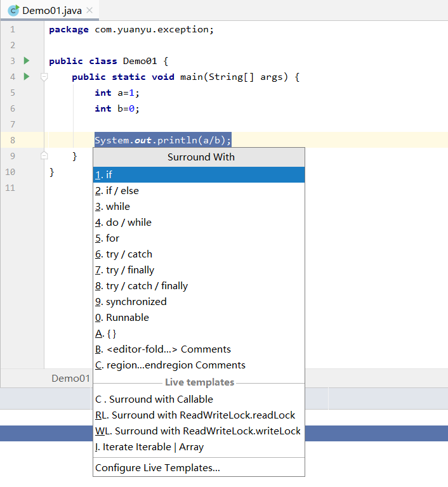The width and height of the screenshot is (448, 487).
Task: Click line number 8 in the gutter
Action: (x=13, y=140)
